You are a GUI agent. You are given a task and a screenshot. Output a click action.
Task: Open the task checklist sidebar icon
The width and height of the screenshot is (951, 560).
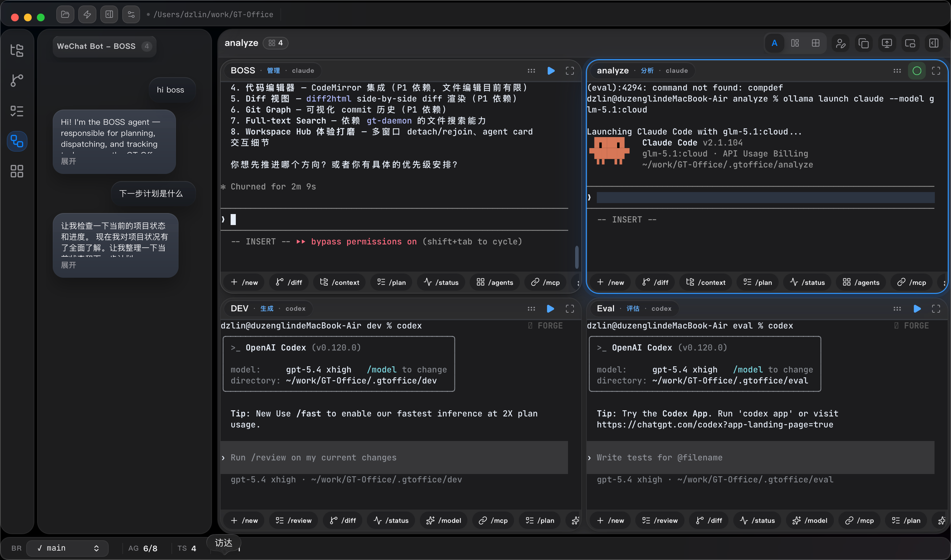click(16, 111)
